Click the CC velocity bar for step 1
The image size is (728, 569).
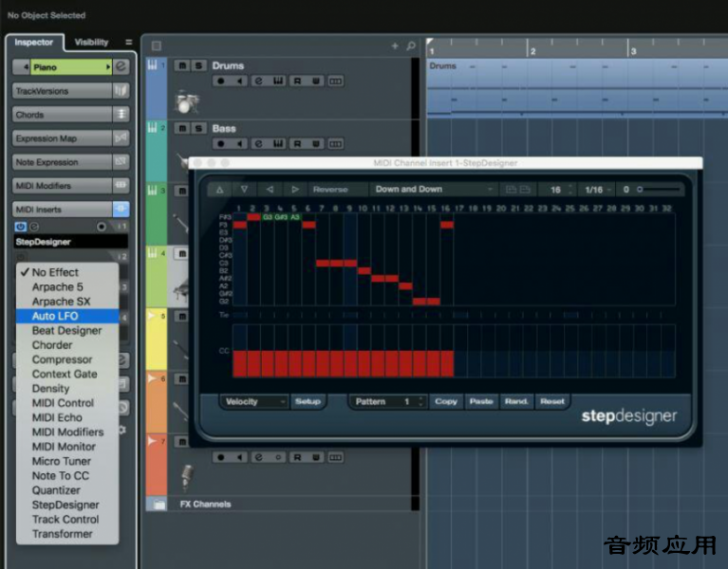239,363
